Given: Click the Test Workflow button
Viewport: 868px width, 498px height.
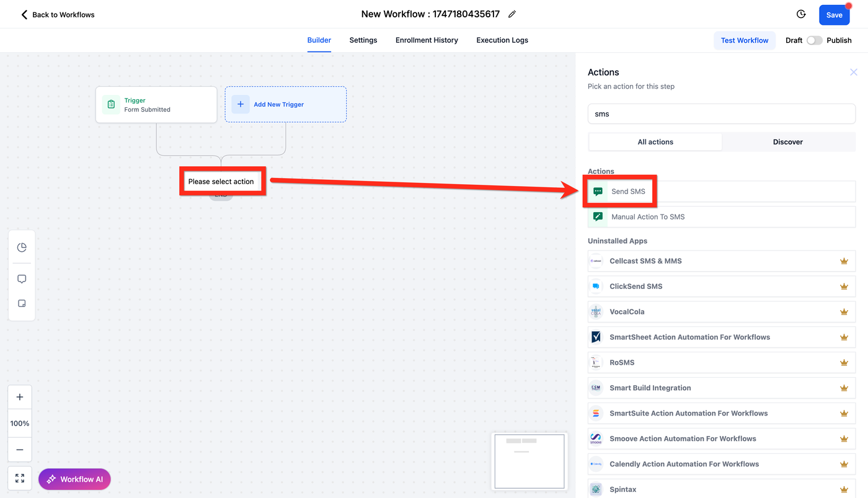Looking at the screenshot, I should point(745,40).
